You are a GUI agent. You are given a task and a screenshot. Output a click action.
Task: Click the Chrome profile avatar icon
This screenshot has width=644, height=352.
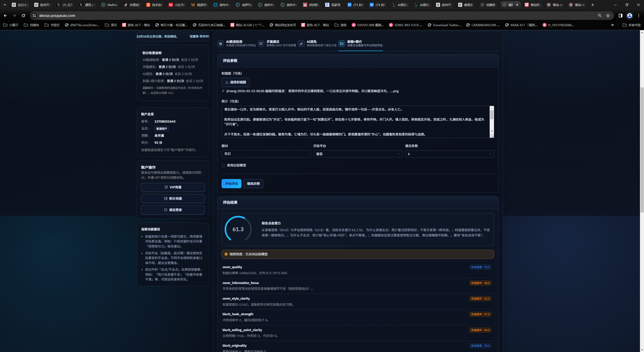(x=630, y=16)
